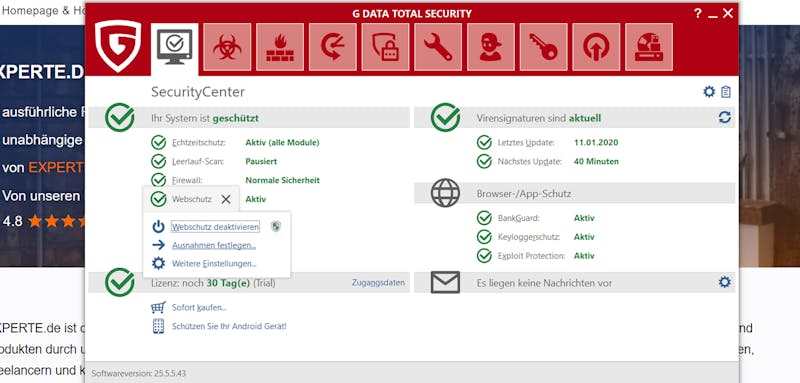Open the Virus protection biohazard tab
Image resolution: width=800 pixels, height=383 pixels.
[x=227, y=47]
